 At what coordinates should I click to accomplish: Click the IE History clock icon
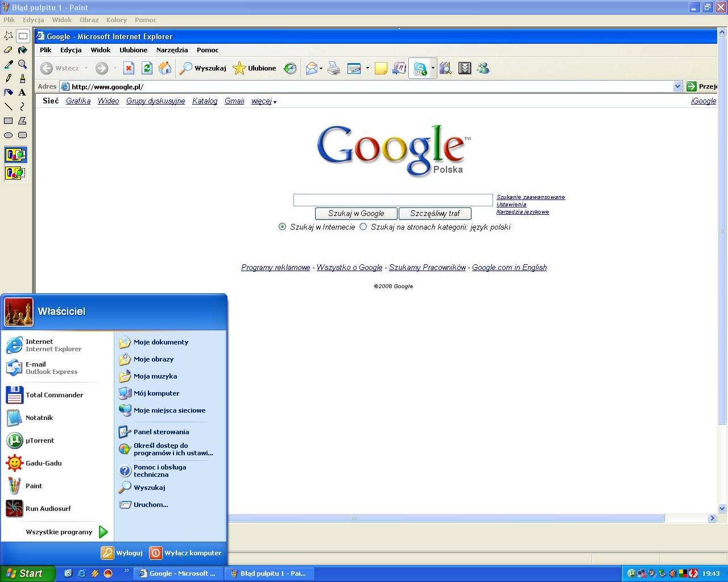coord(290,68)
